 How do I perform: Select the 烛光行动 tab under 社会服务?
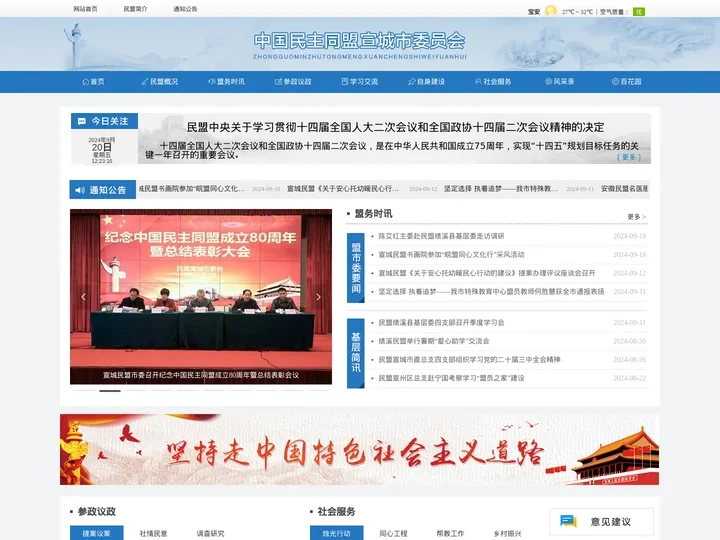[337, 533]
